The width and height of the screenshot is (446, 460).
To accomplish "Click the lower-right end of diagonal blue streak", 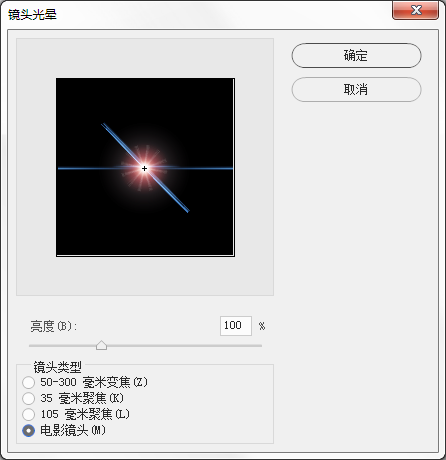I will click(187, 211).
